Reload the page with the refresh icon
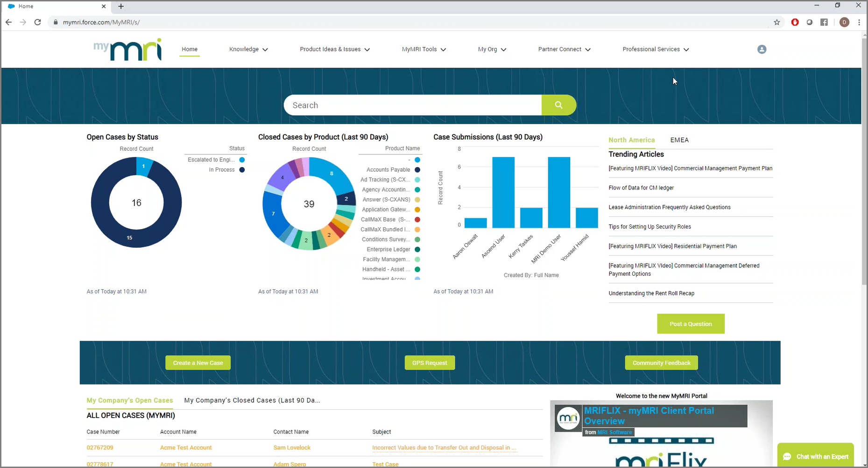The width and height of the screenshot is (868, 468). point(38,22)
